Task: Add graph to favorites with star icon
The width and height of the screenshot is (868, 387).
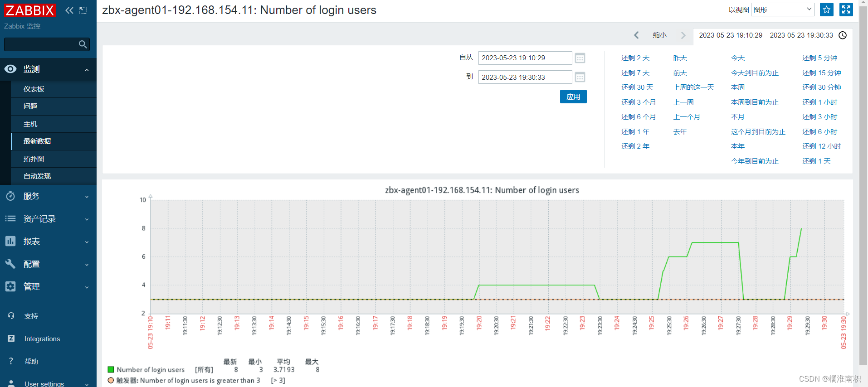Action: pos(827,10)
